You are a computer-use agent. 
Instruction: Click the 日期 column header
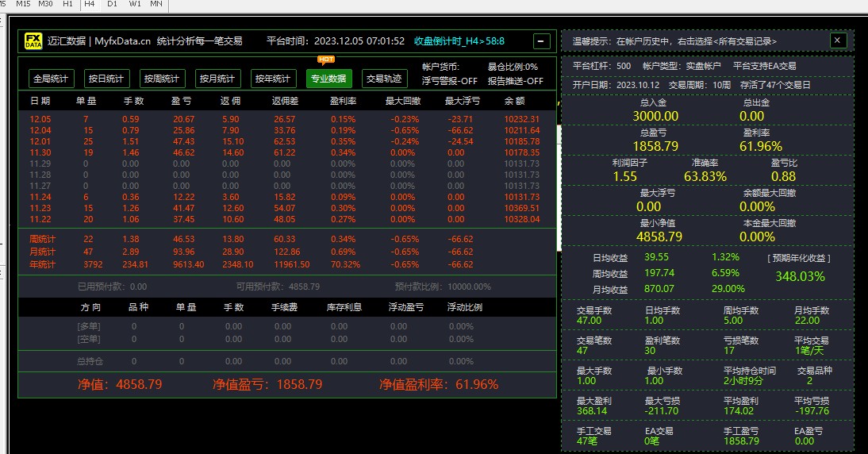(40, 101)
